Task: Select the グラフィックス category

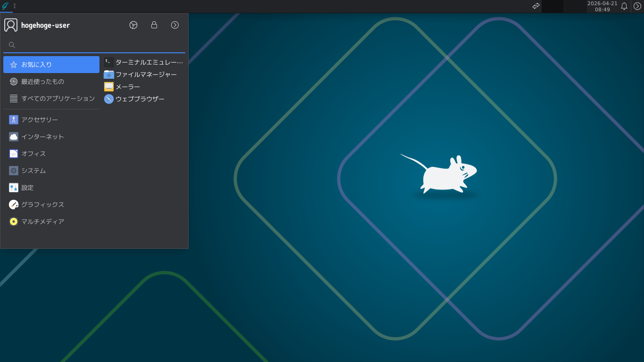Action: pos(51,205)
